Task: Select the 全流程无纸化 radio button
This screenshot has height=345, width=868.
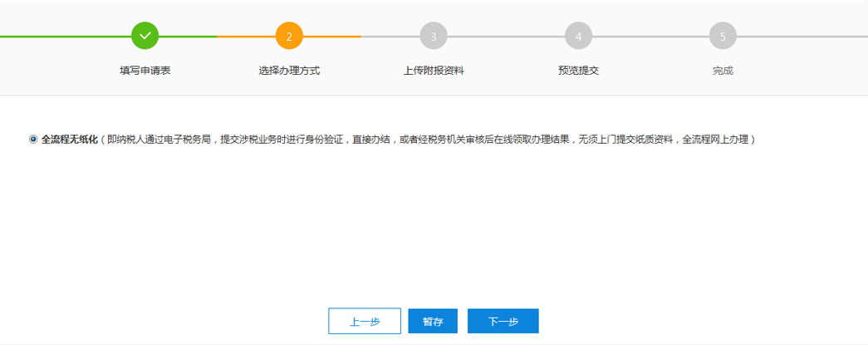Action: pos(32,140)
